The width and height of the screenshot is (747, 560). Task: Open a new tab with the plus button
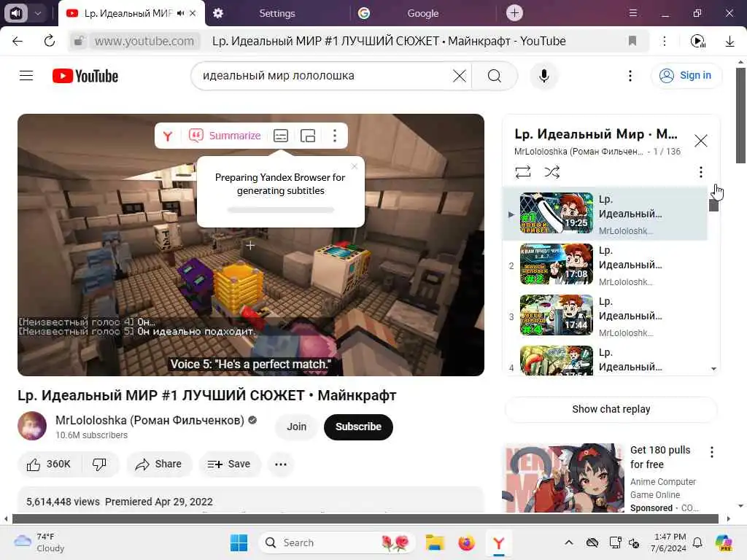pyautogui.click(x=514, y=13)
